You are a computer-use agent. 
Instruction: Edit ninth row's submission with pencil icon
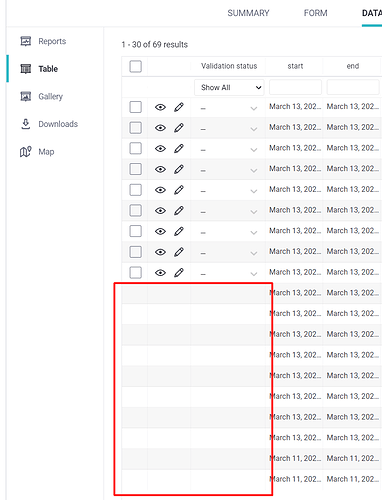pyautogui.click(x=179, y=273)
